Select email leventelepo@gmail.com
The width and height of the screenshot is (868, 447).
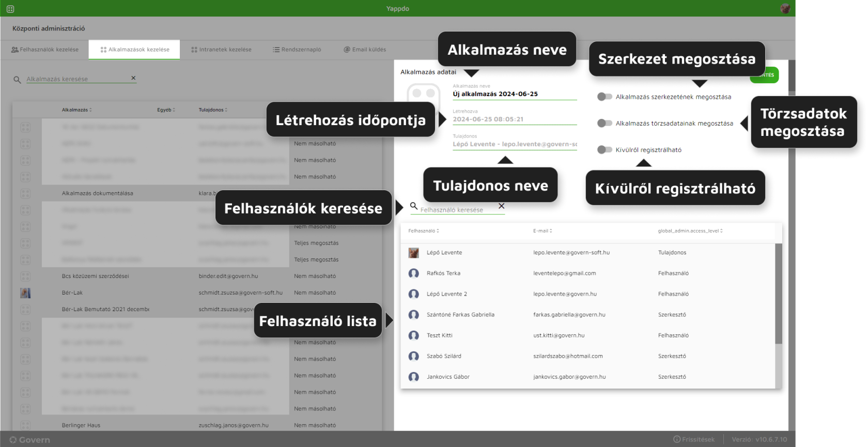[565, 273]
